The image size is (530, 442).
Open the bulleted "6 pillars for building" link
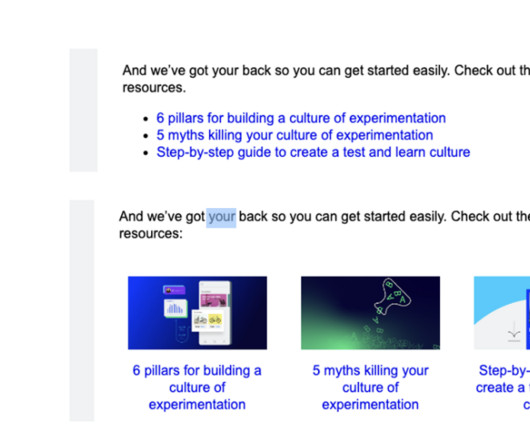301,118
